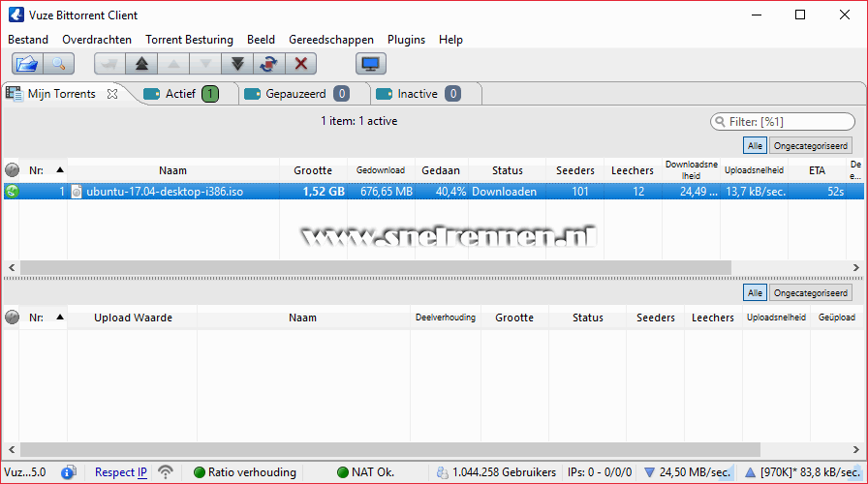
Task: Click the lower scrollbar left arrow
Action: click(x=12, y=449)
